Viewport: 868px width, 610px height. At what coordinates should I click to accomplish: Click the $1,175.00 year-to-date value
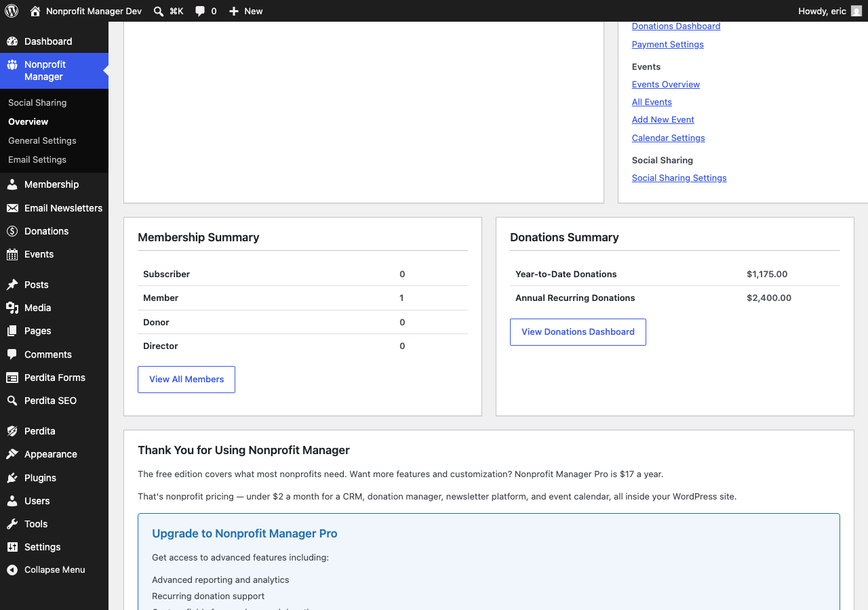coord(767,274)
